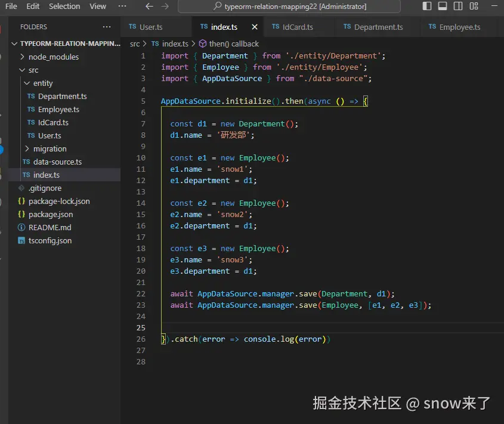Click line number 25 in gutter
Screen dimensions: 504x424
point(141,328)
